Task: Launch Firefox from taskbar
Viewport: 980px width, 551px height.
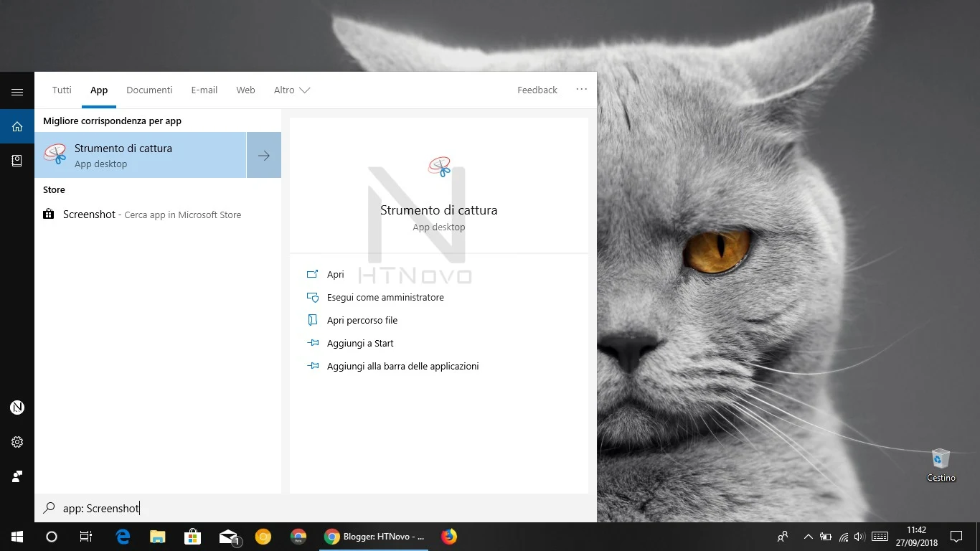Action: pyautogui.click(x=449, y=537)
